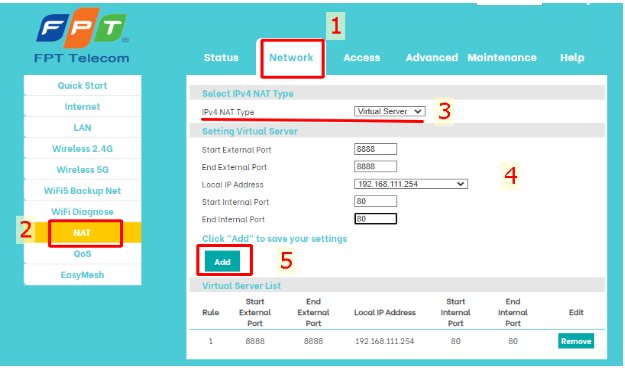Click the 'IPv4 NAT Type' label
Screen dimensions: 625x368
pyautogui.click(x=228, y=112)
